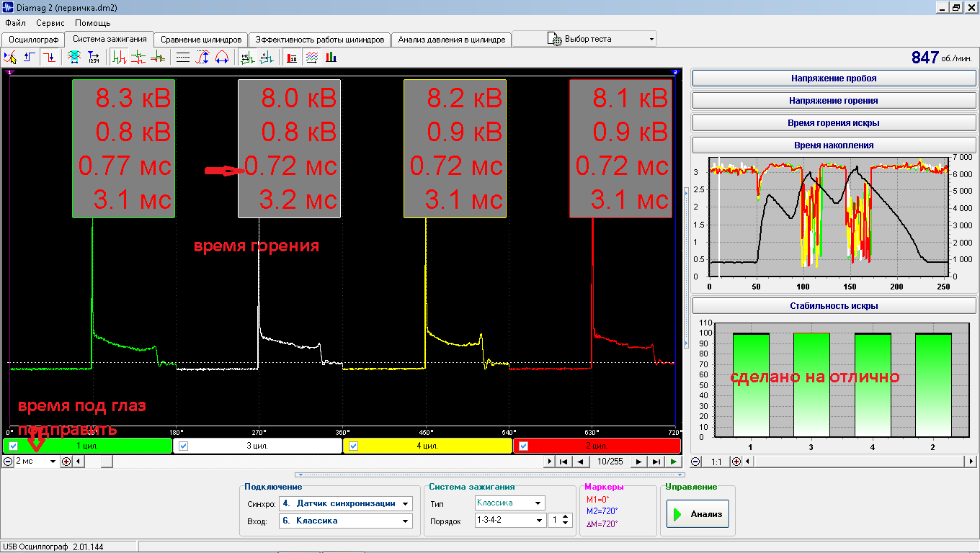Open the Анализ давления в цилиндре tab
The height and width of the screenshot is (553, 980).
click(452, 40)
